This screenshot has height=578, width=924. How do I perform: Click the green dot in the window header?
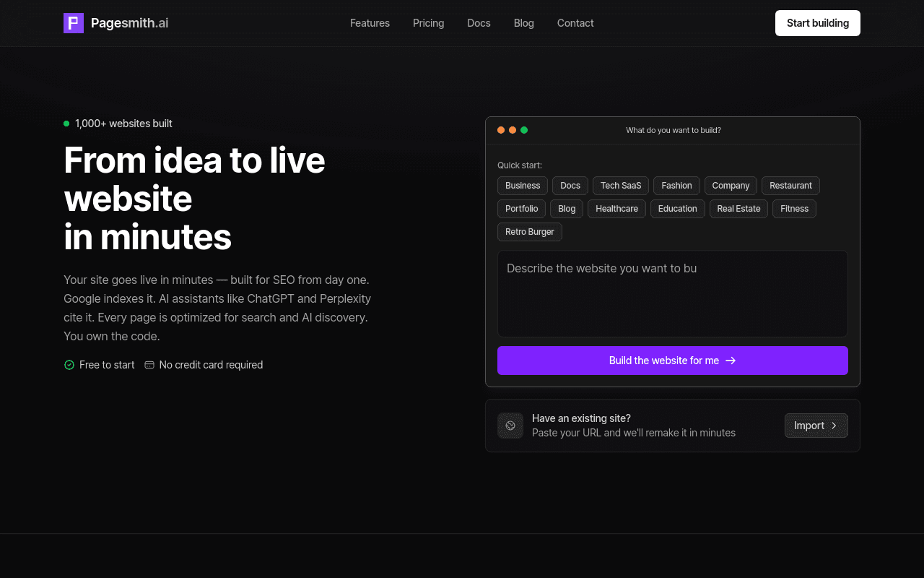(x=524, y=130)
